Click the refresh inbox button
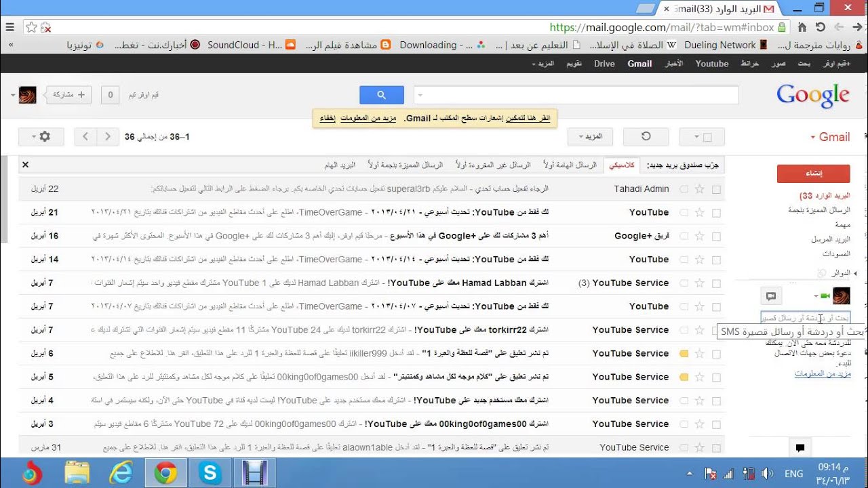Viewport: 868px width, 488px height. [x=646, y=136]
